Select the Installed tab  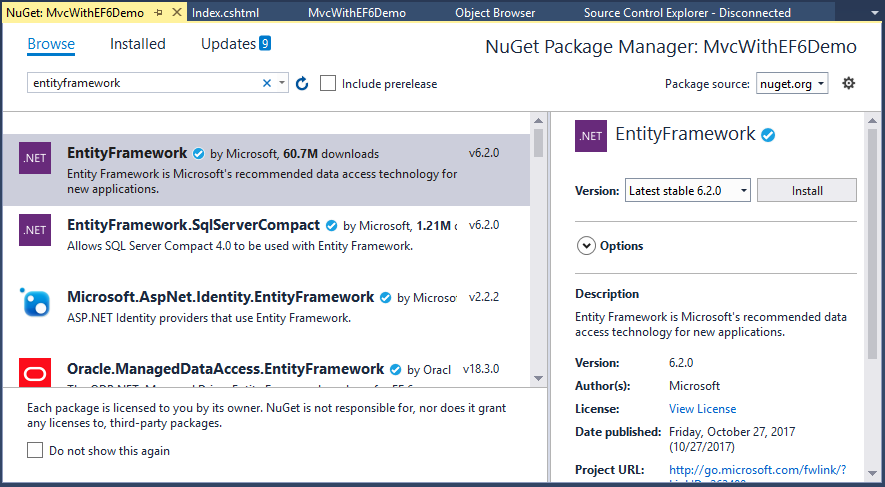click(x=138, y=44)
